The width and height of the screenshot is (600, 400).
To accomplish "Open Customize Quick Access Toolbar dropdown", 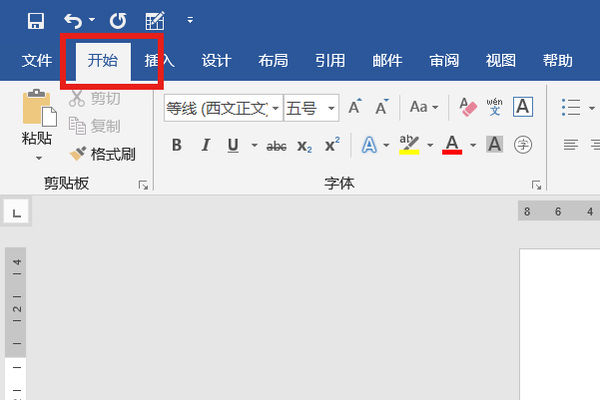I will [190, 20].
